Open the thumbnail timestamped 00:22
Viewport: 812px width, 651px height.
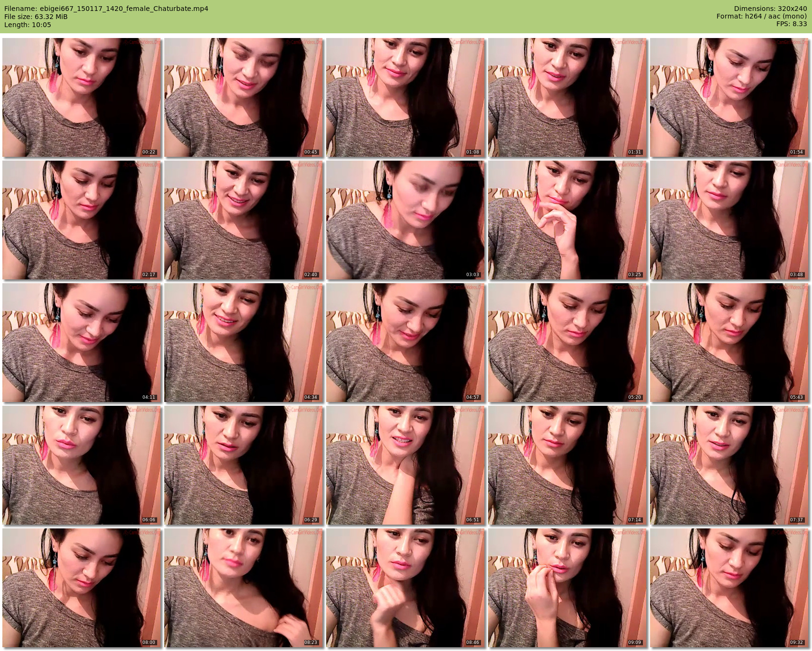(82, 97)
